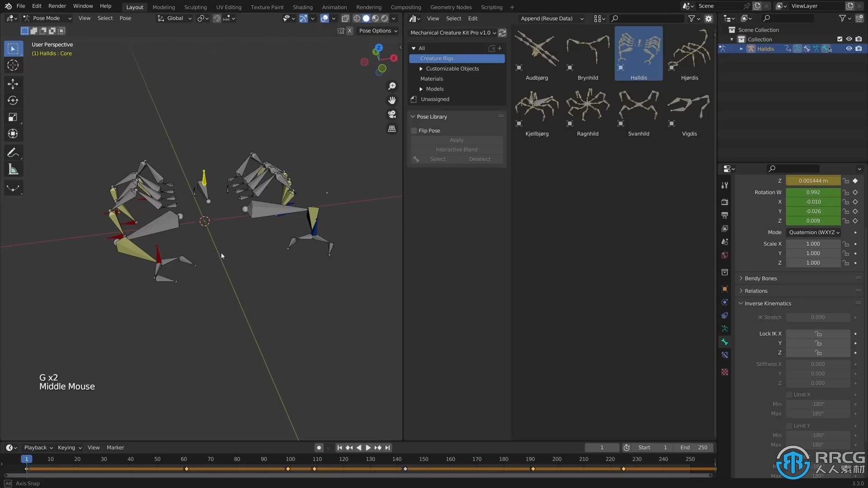Select the Halldis creature rig thumbnail

coord(638,54)
